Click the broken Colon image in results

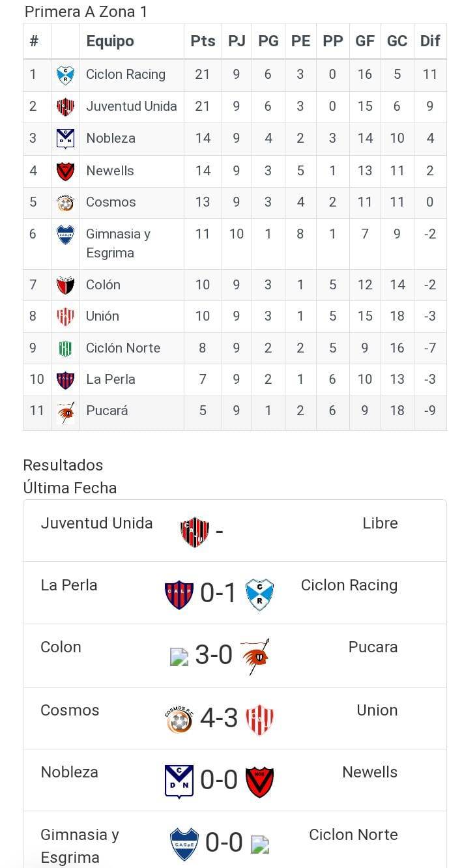pos(179,656)
